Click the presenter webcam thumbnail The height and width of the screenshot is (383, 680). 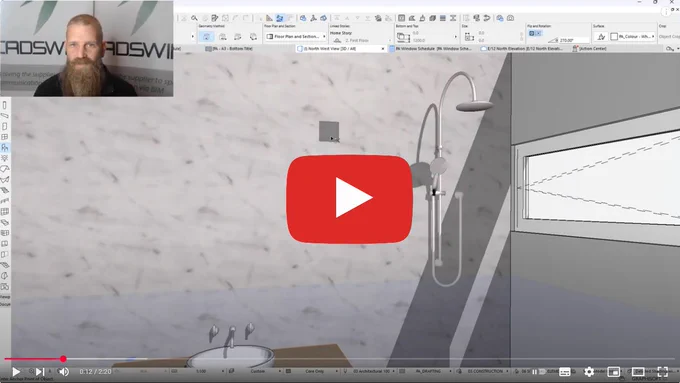coord(87,49)
